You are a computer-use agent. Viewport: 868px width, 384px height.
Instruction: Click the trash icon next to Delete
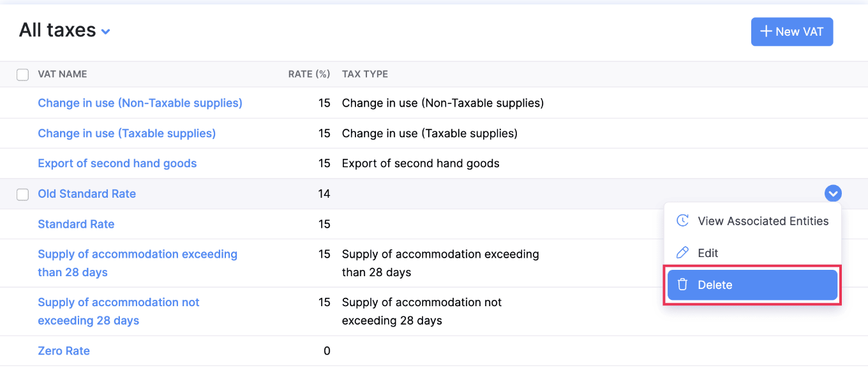point(682,284)
